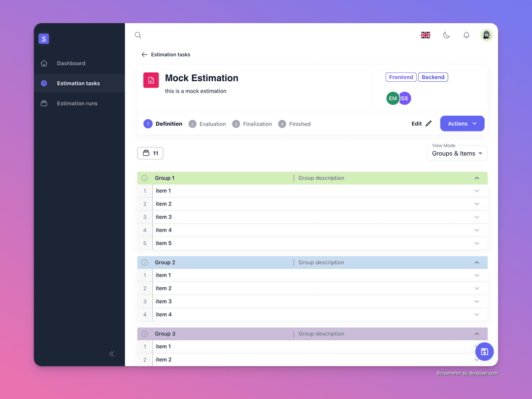
Task: Click the Frontend tag
Action: (401, 77)
